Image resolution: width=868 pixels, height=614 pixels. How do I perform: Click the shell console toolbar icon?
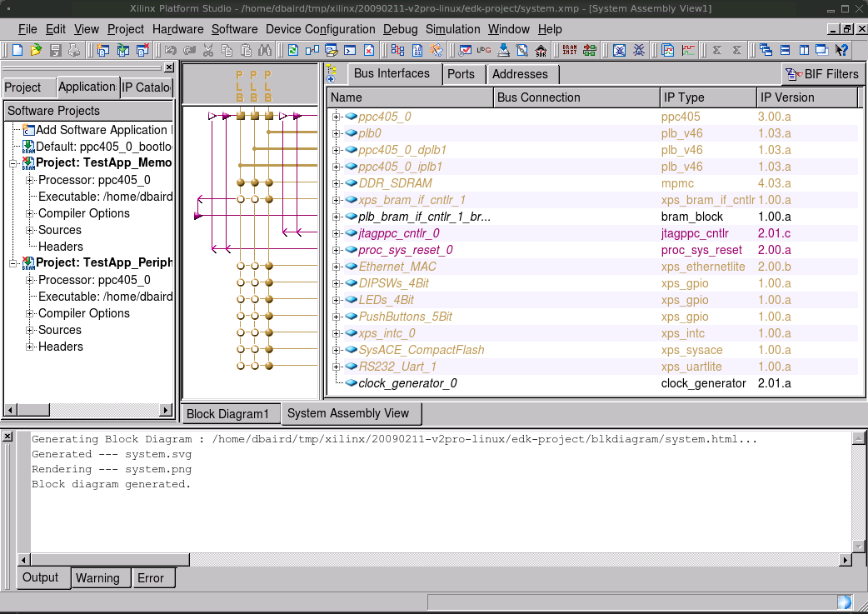350,50
